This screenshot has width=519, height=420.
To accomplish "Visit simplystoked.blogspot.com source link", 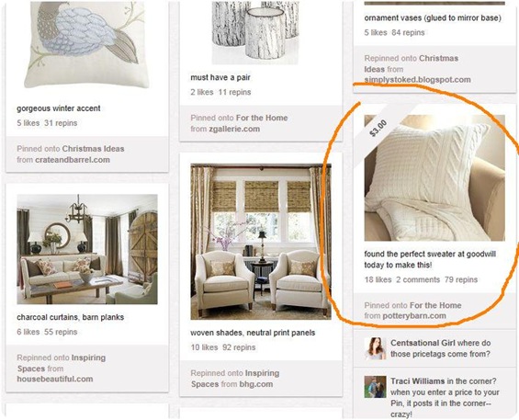I will click(x=417, y=80).
